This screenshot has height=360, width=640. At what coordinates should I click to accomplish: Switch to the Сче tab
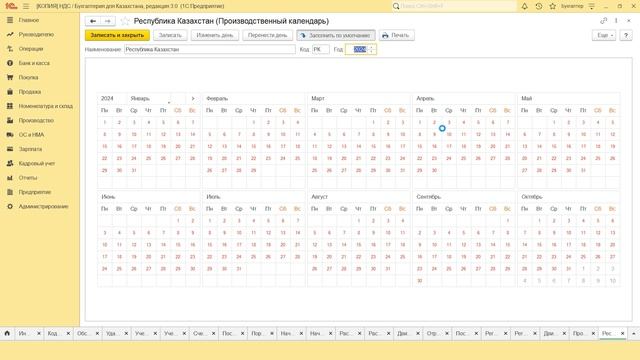point(198,333)
